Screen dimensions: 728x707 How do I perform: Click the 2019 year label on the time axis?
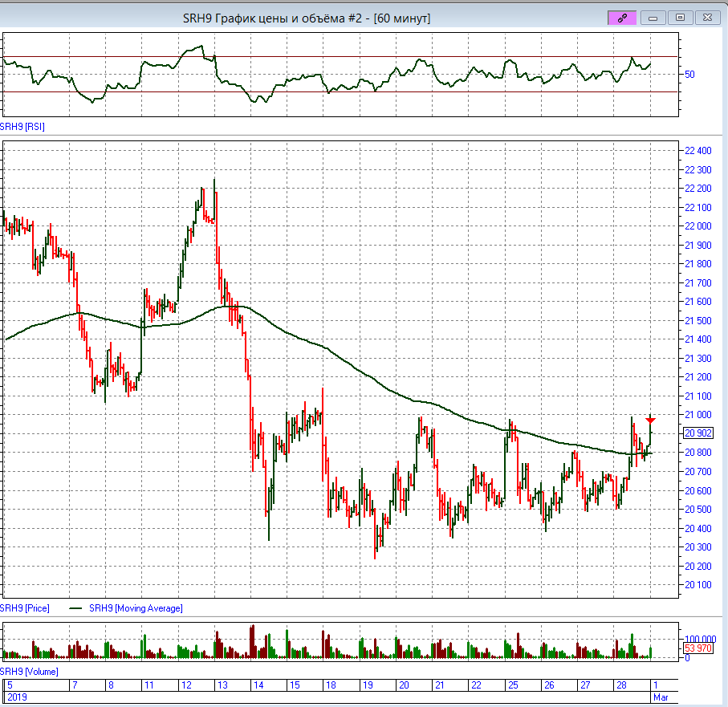[x=17, y=697]
